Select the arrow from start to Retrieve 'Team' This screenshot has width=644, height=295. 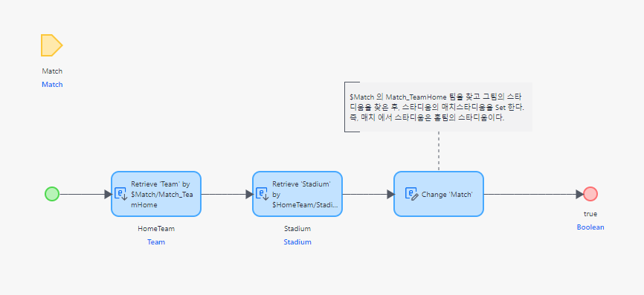[x=86, y=194]
